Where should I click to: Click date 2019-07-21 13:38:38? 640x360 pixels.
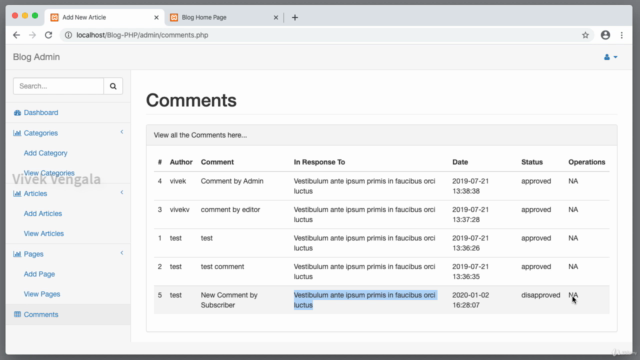coord(470,186)
